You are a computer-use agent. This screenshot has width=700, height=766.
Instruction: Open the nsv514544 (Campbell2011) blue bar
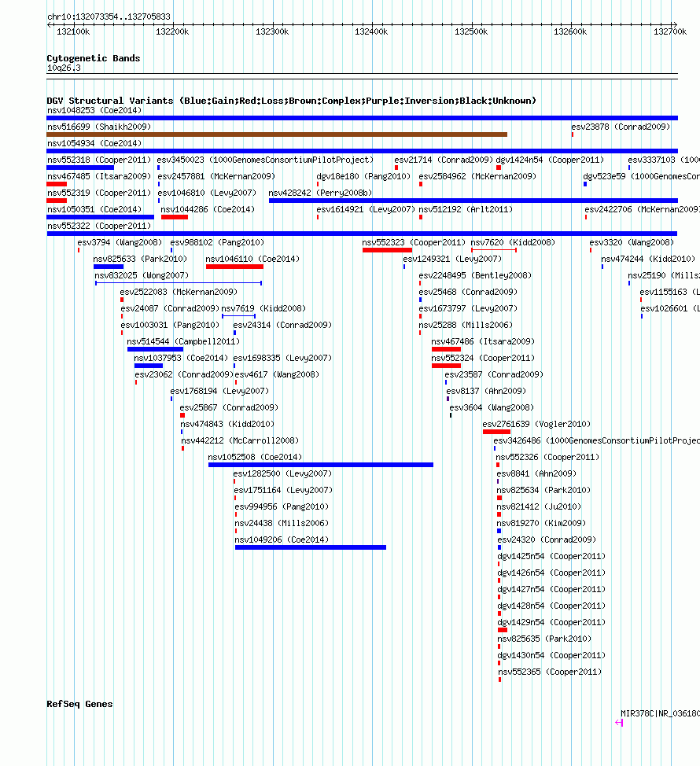pos(156,349)
